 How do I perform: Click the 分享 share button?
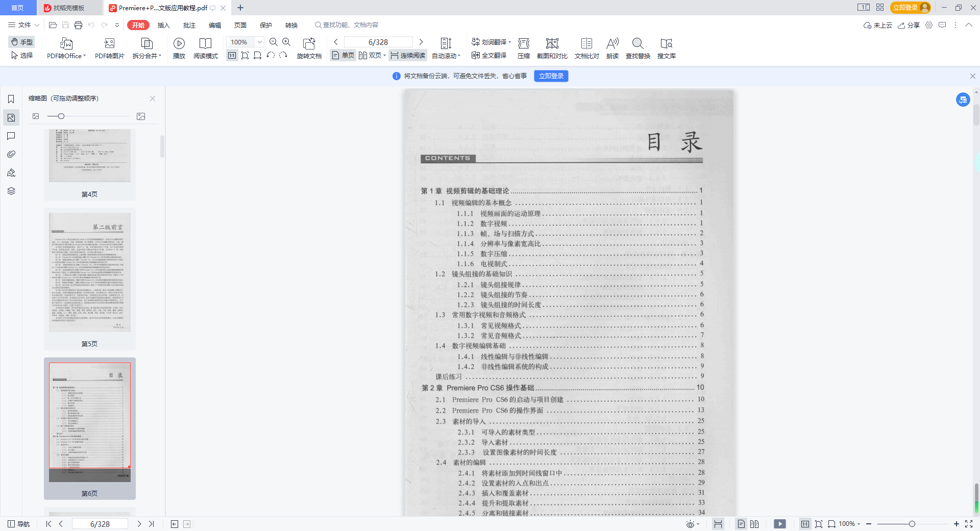[x=909, y=25]
